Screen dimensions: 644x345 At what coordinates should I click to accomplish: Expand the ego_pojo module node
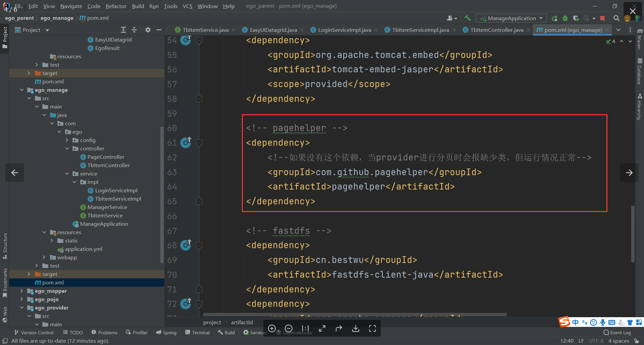(22, 299)
